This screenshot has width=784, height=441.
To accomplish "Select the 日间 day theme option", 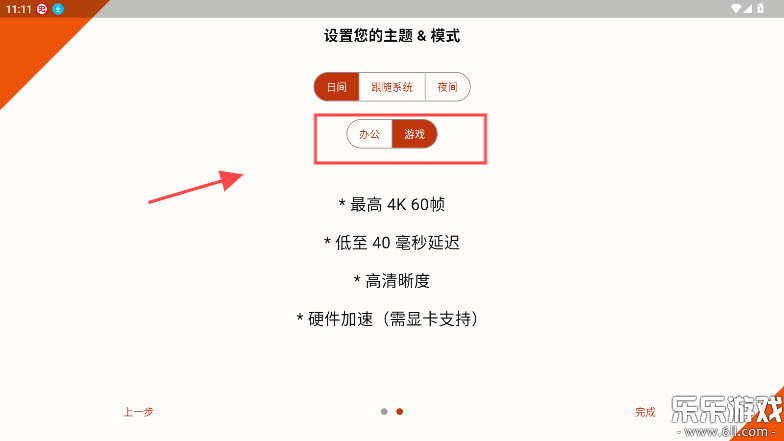I will [x=336, y=87].
